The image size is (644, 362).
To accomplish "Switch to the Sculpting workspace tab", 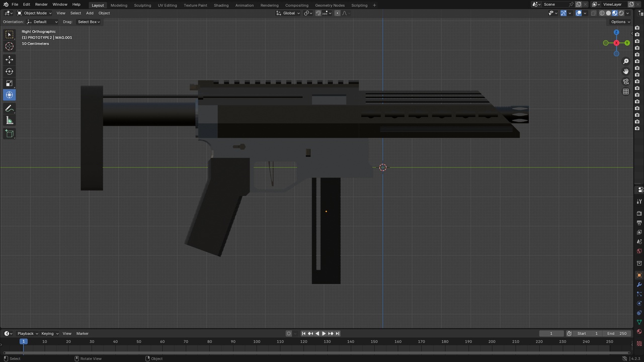I will (x=142, y=5).
